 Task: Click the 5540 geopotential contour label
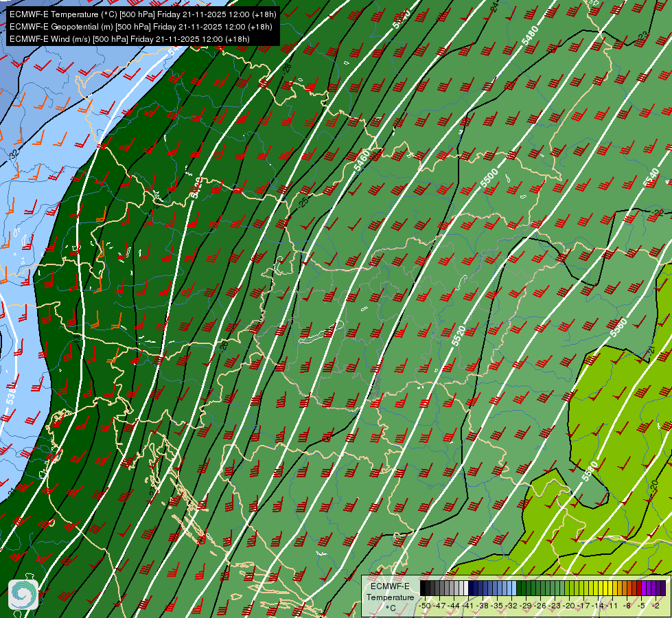coord(651,178)
